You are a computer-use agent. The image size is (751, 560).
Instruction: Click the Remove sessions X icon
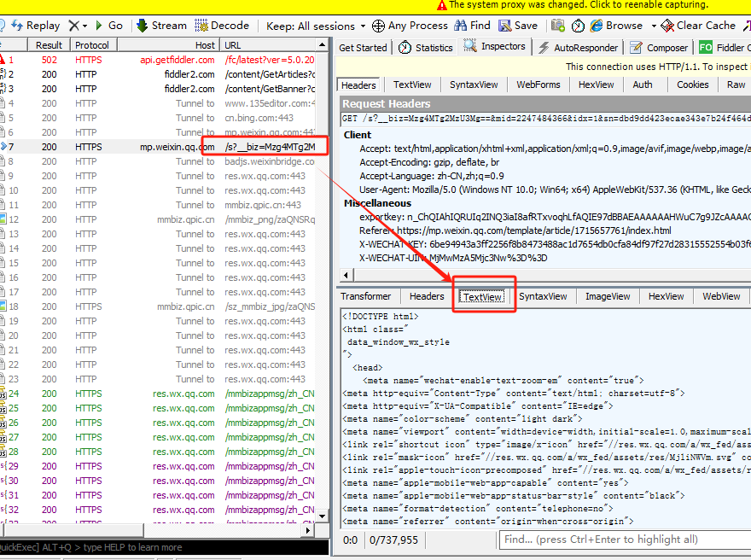pyautogui.click(x=73, y=26)
